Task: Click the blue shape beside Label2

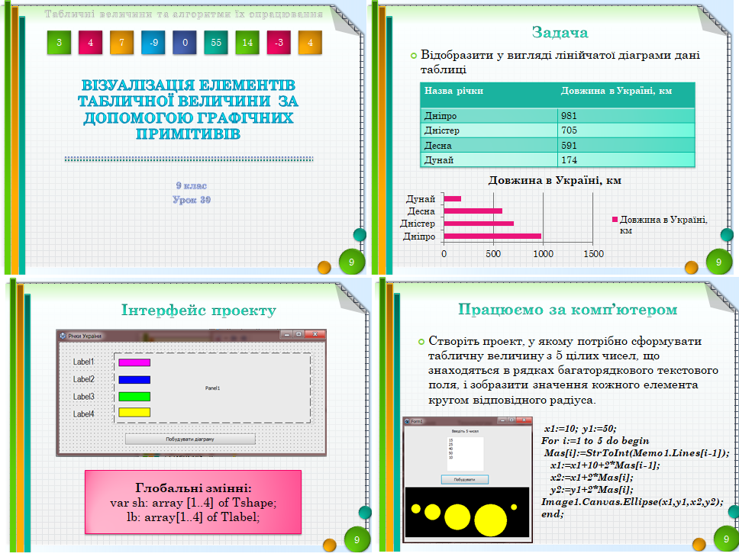Action: click(134, 379)
